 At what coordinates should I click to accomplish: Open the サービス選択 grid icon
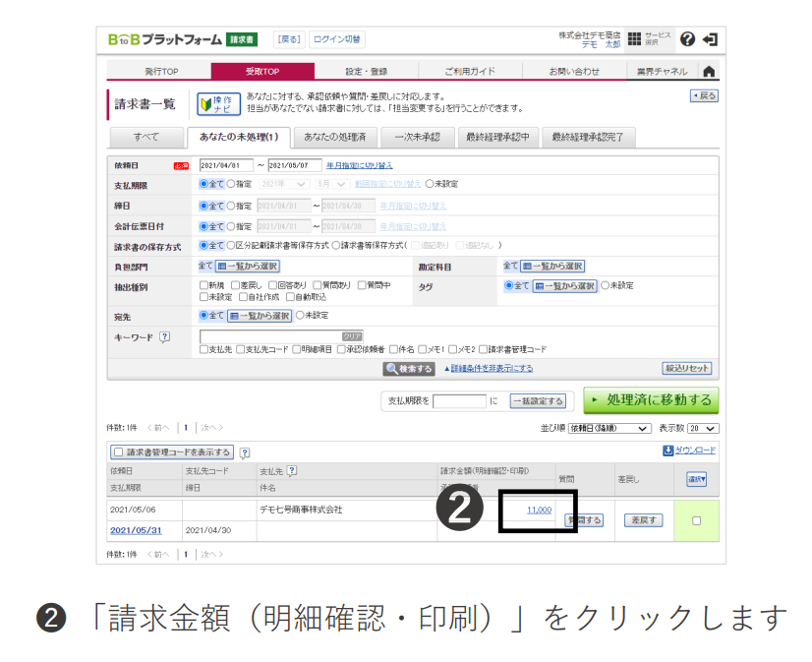(634, 39)
